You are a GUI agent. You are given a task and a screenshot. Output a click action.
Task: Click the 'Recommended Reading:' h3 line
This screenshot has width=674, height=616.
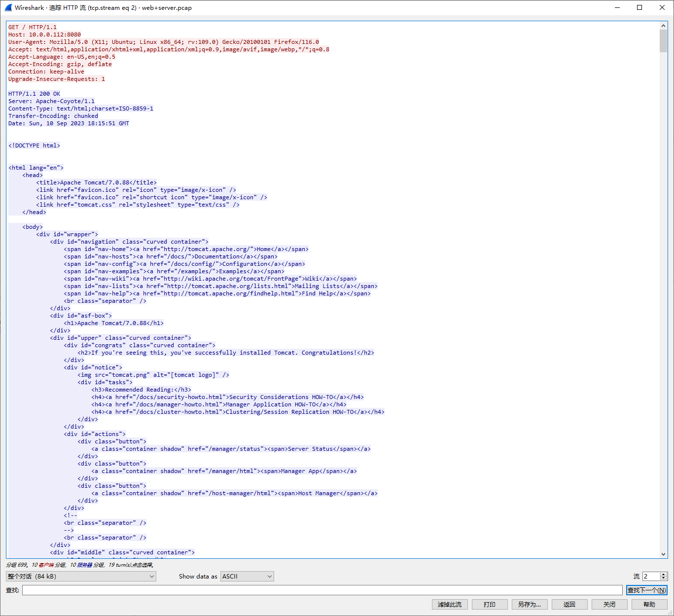pyautogui.click(x=141, y=390)
